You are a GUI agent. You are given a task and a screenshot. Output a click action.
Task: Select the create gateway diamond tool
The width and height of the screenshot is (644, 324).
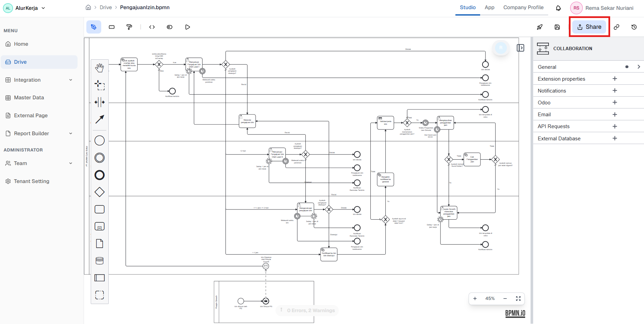click(x=100, y=192)
